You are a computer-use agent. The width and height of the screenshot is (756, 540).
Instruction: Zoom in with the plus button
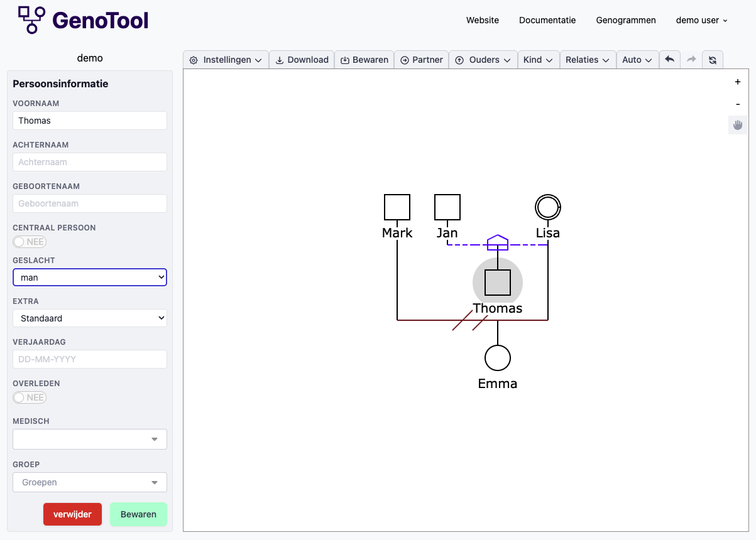click(x=738, y=82)
